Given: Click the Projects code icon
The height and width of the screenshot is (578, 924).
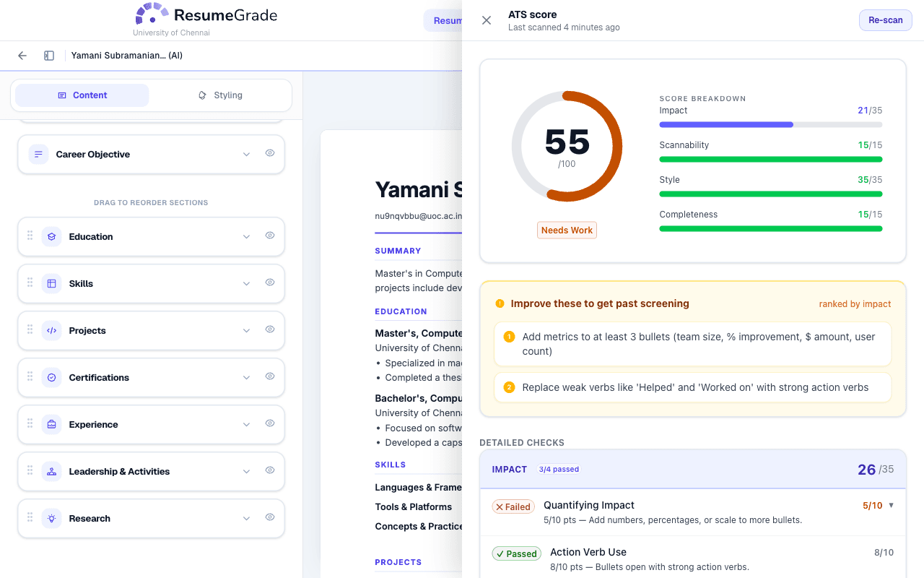Looking at the screenshot, I should pyautogui.click(x=51, y=331).
